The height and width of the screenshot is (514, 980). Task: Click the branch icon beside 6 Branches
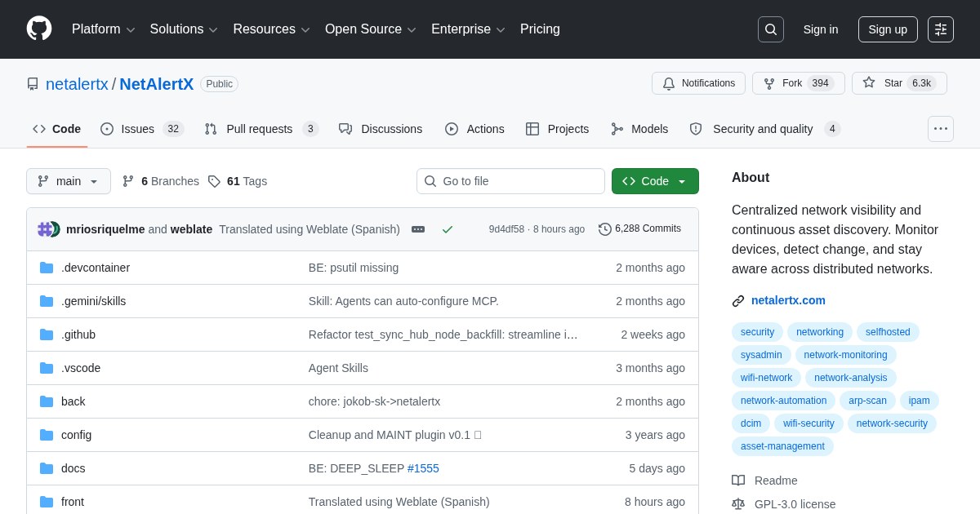(128, 181)
